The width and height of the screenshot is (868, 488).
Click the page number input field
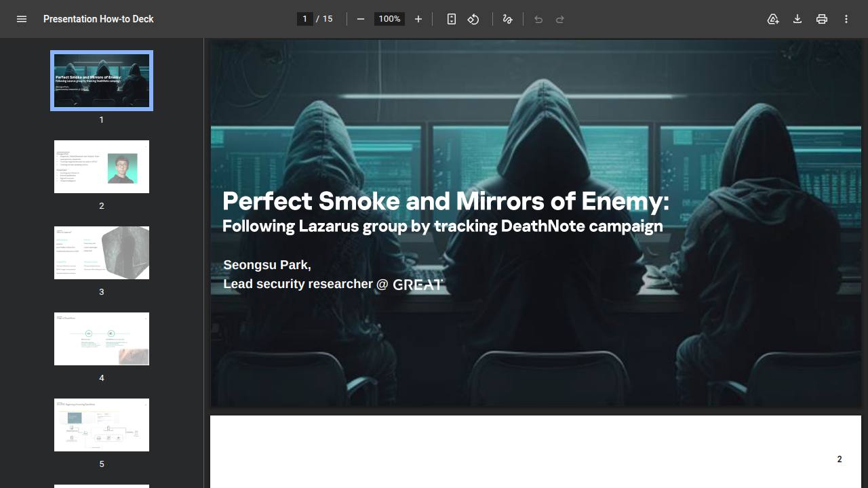pos(305,19)
